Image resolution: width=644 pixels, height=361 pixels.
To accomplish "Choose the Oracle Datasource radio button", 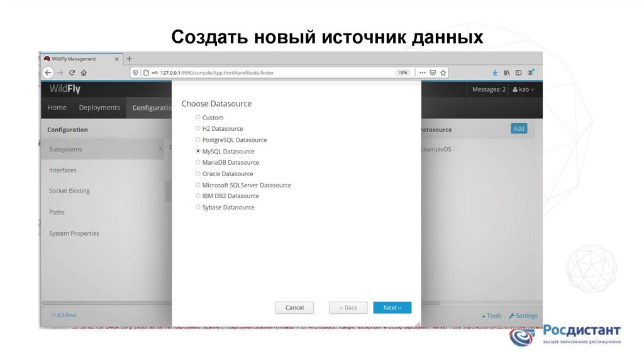I will coord(198,174).
